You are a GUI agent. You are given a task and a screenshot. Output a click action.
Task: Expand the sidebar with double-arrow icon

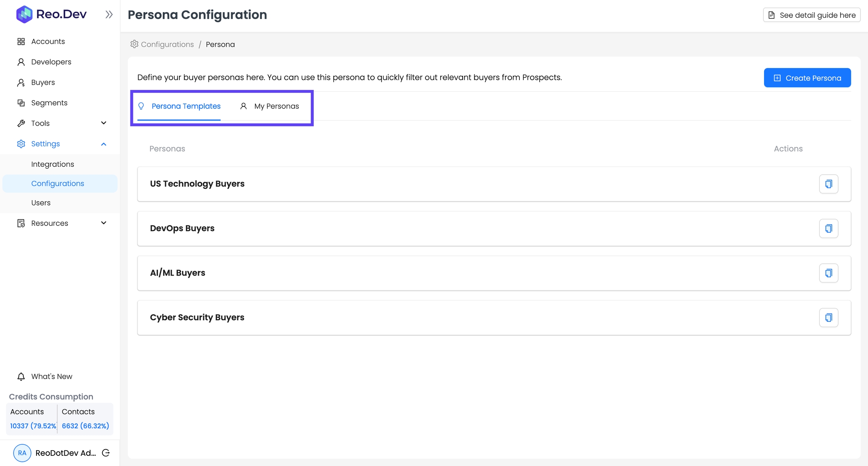pos(109,15)
